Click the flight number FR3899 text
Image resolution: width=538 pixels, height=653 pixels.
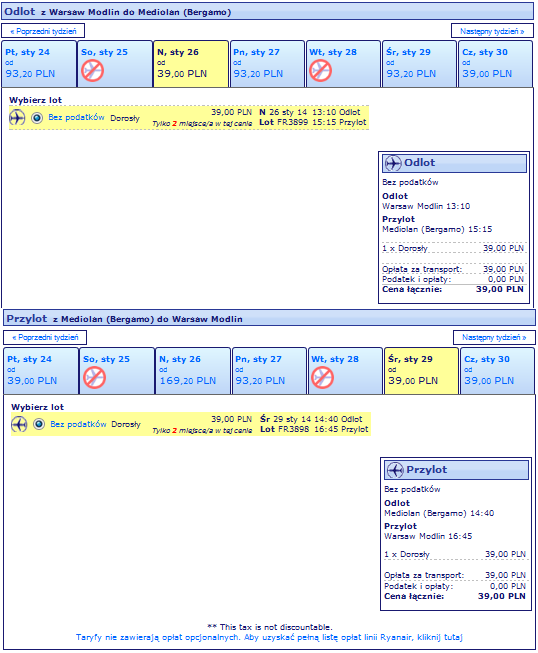coord(291,122)
